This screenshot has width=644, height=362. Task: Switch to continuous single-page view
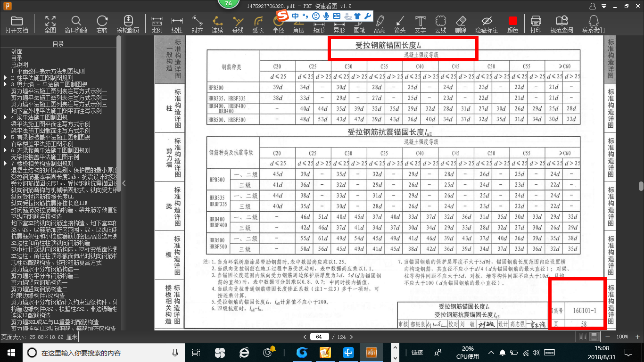(x=594, y=337)
